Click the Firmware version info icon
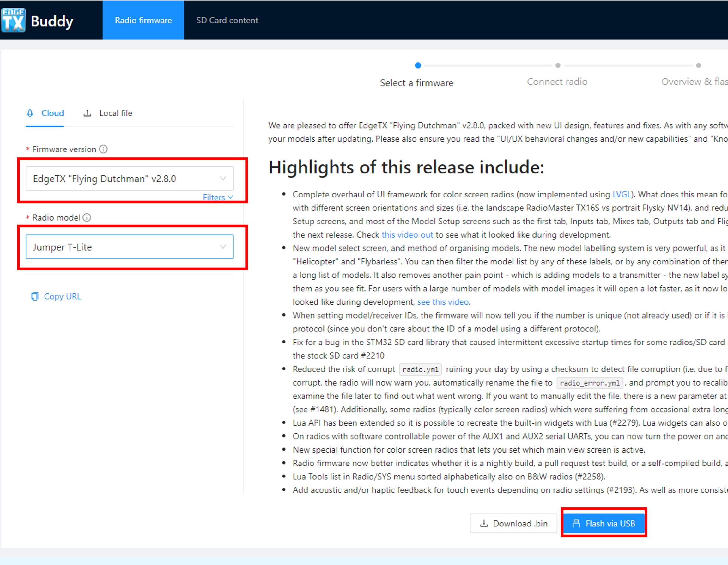 [103, 149]
